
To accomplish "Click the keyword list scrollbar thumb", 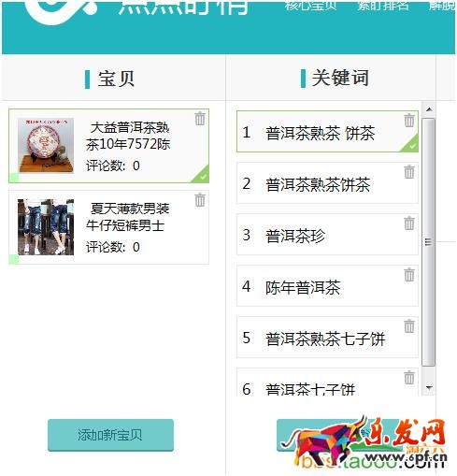I will tap(429, 242).
